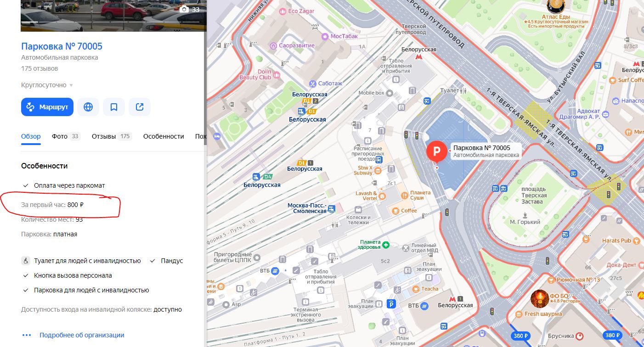Click the Туалет для людей с инвалидностью text
The width and height of the screenshot is (644, 347).
click(x=87, y=261)
